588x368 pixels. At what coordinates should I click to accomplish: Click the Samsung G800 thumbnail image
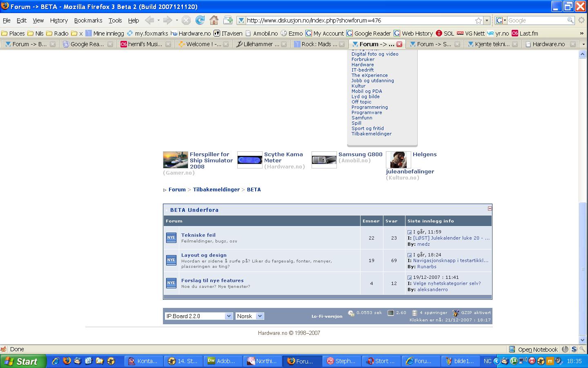324,160
